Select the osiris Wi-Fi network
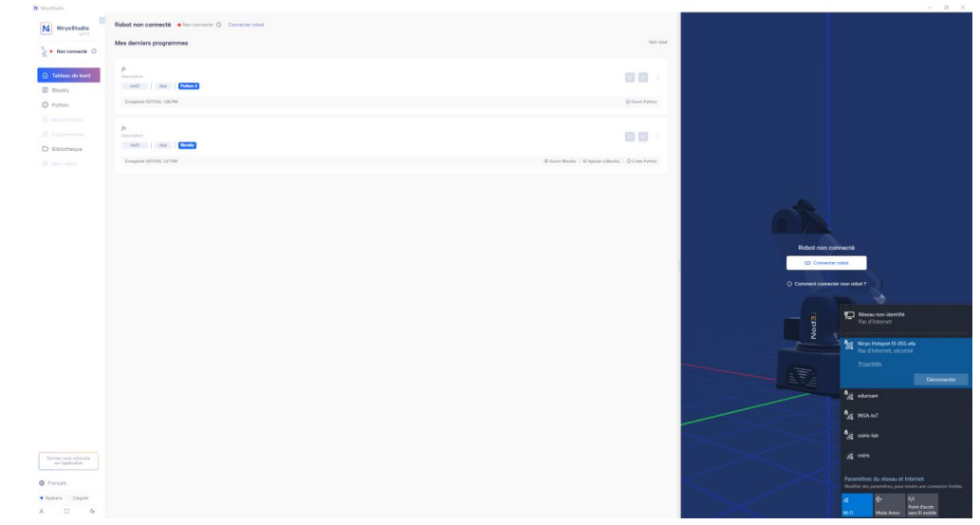Image resolution: width=980 pixels, height=525 pixels. coord(906,456)
